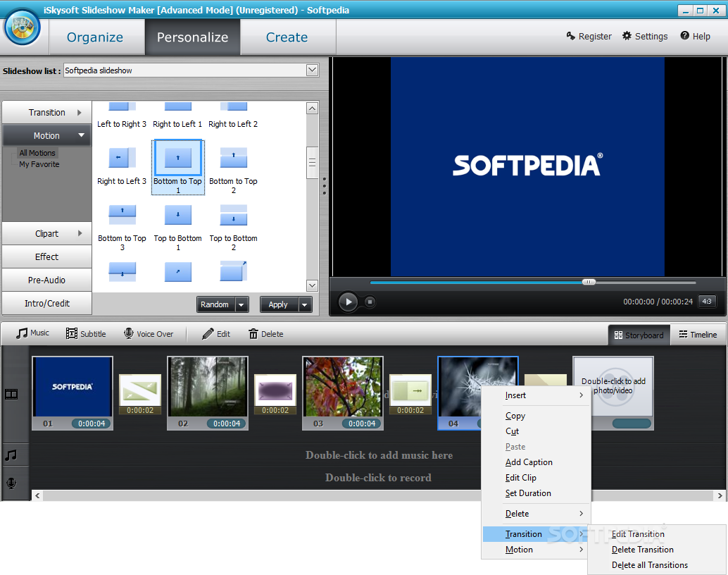Select the transition between slides 01 and 02
This screenshot has width=728, height=575.
[x=140, y=394]
